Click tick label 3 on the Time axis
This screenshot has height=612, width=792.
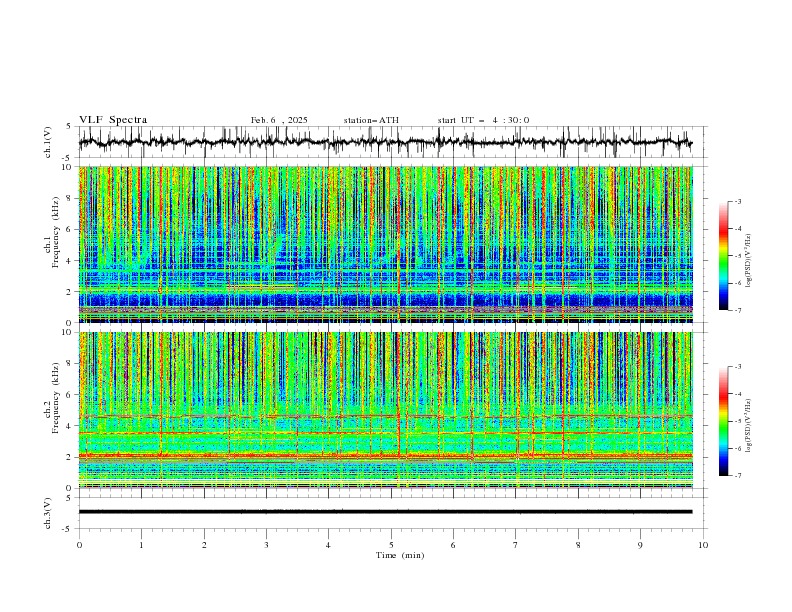tap(266, 545)
